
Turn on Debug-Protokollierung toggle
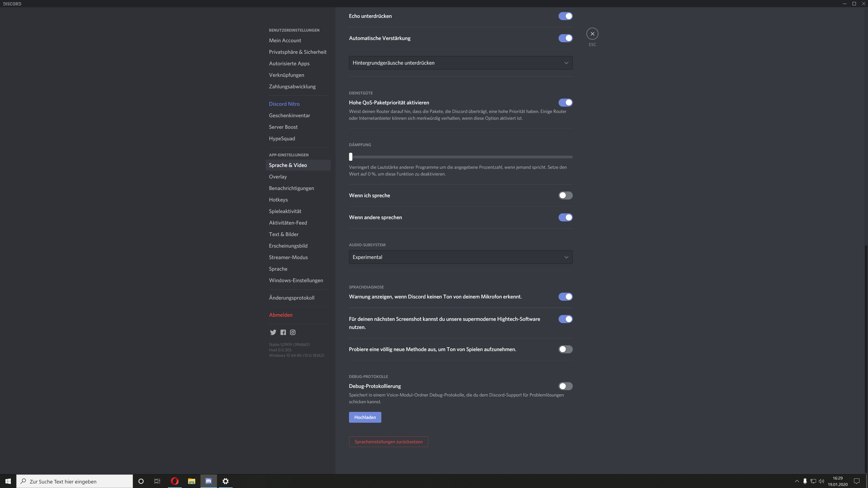pyautogui.click(x=565, y=386)
